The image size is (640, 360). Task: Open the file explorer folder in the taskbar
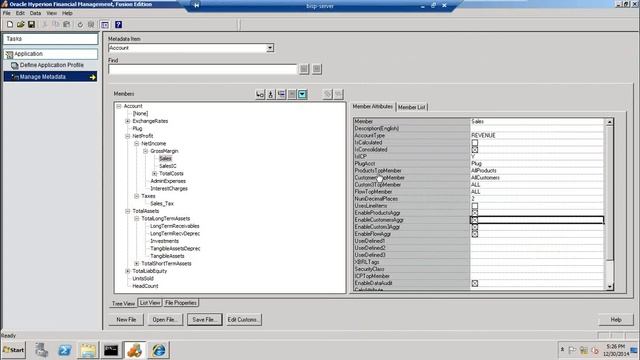(88, 350)
